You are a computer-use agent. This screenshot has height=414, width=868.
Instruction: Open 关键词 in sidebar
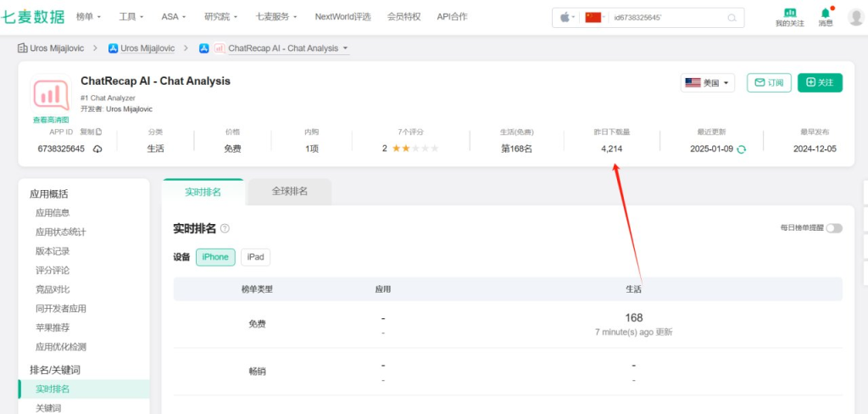[48, 408]
